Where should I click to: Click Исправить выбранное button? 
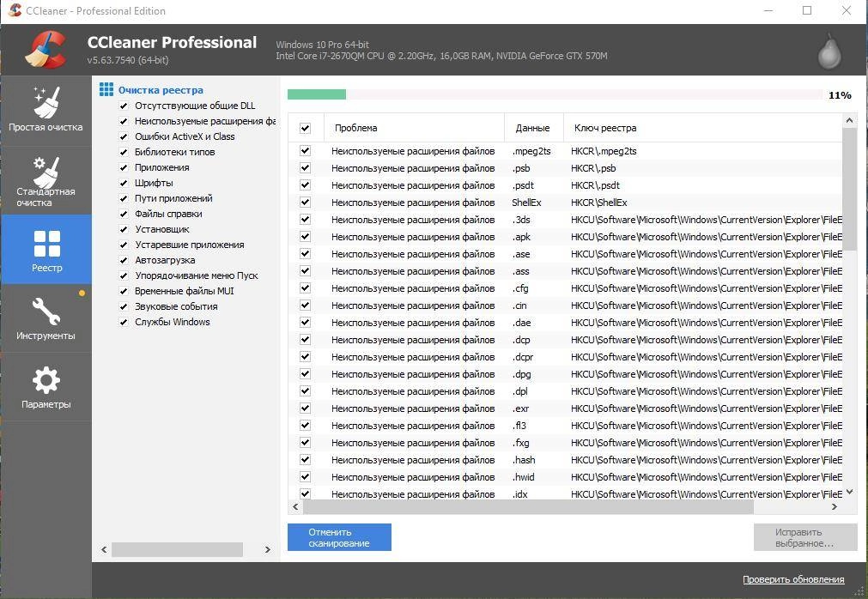click(x=804, y=537)
